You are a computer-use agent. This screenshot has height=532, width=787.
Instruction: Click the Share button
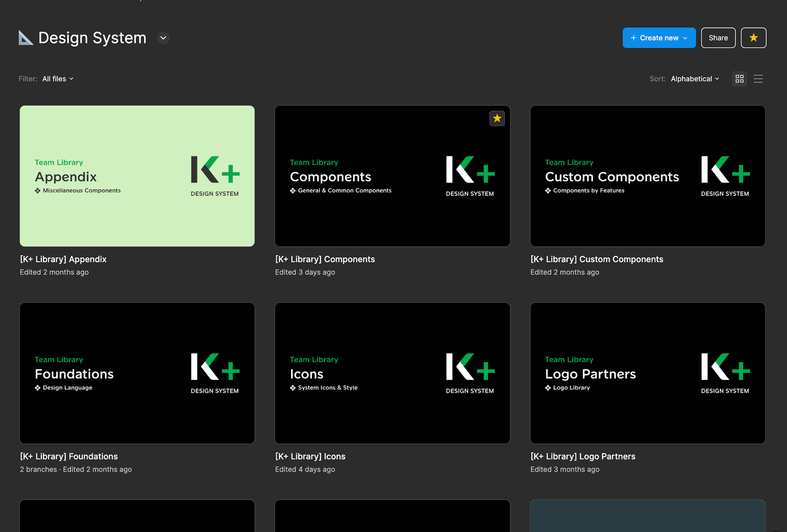pyautogui.click(x=718, y=38)
